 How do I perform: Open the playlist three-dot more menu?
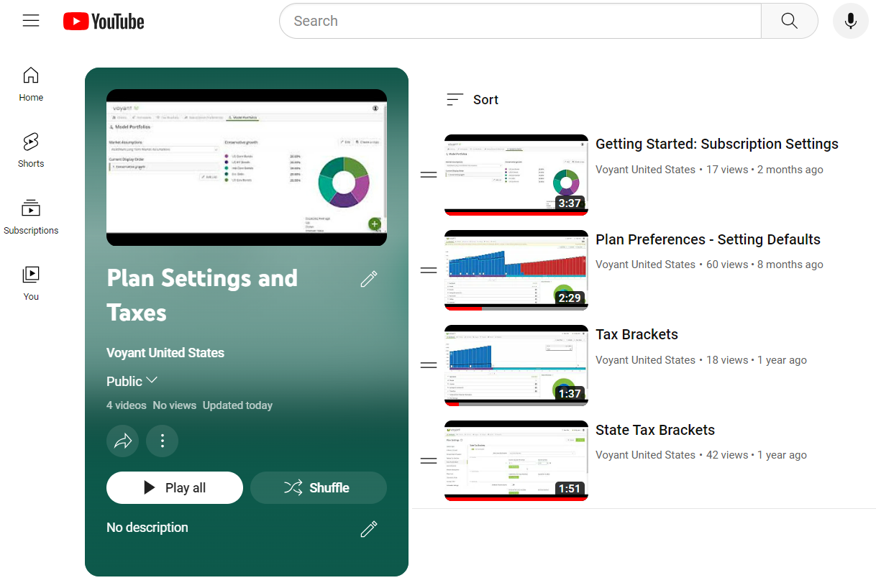click(163, 441)
